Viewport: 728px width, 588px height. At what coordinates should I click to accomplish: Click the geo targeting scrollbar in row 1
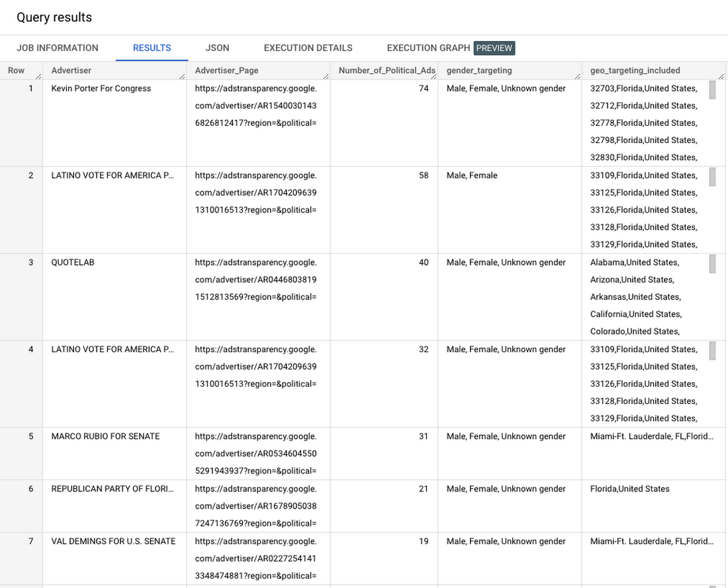tap(712, 90)
